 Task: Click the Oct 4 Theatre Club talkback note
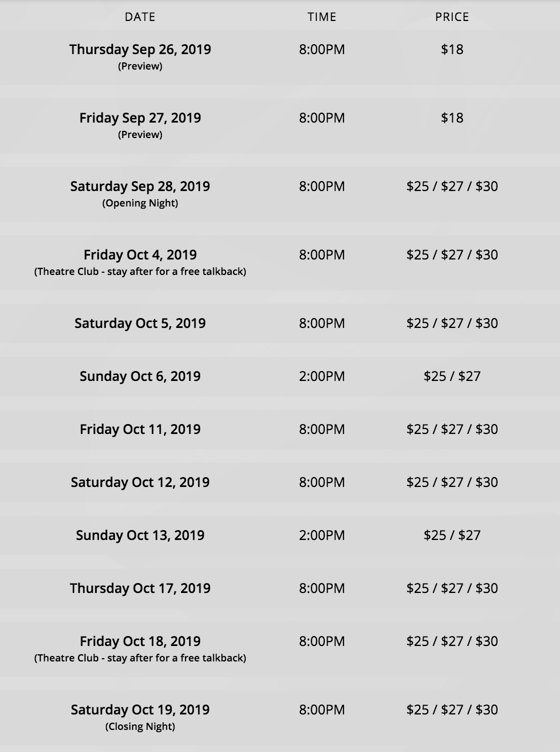(140, 271)
